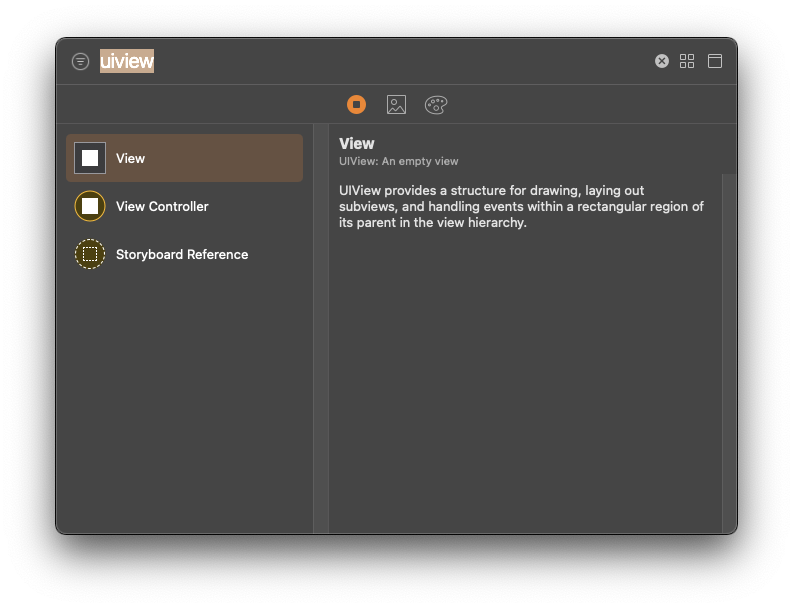Click the UIView description paragraph
Image resolution: width=793 pixels, height=608 pixels.
pos(521,206)
